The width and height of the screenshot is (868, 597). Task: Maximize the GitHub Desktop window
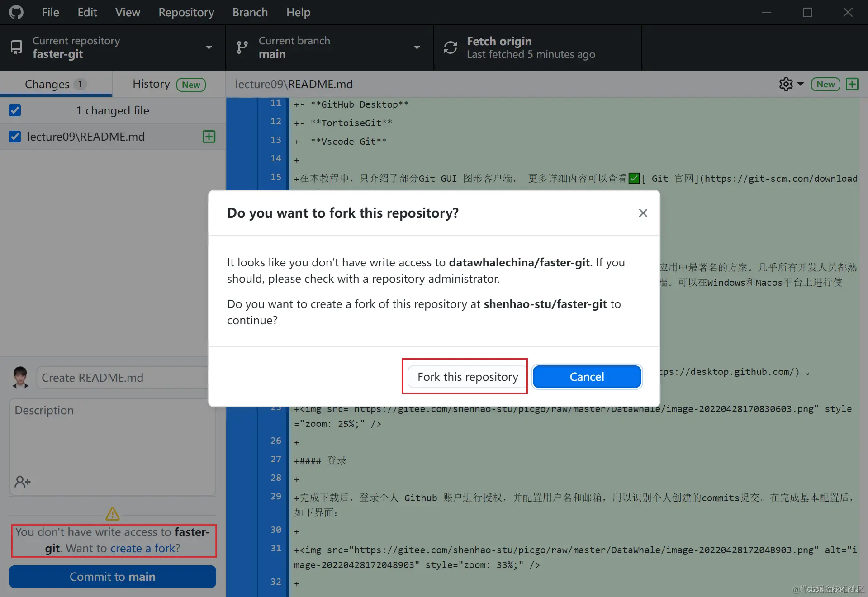(x=807, y=12)
